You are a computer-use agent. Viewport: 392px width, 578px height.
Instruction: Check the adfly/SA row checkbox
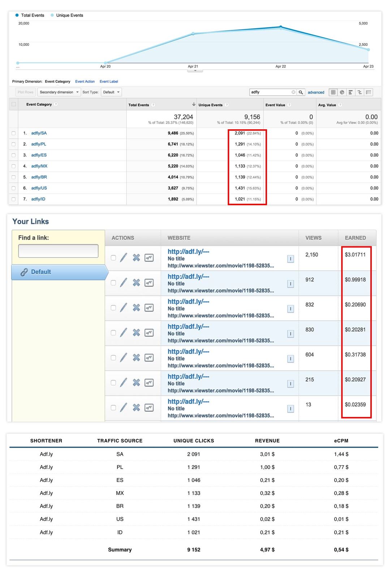point(14,133)
